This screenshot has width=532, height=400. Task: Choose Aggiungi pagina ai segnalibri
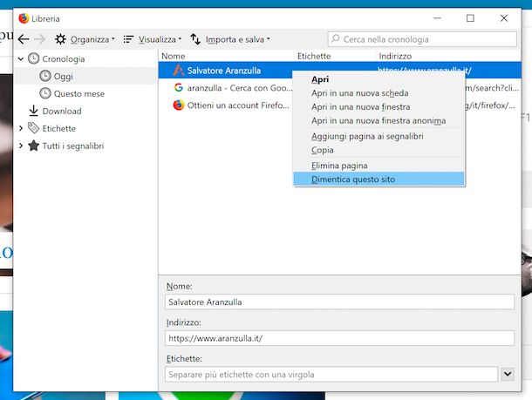pos(379,136)
